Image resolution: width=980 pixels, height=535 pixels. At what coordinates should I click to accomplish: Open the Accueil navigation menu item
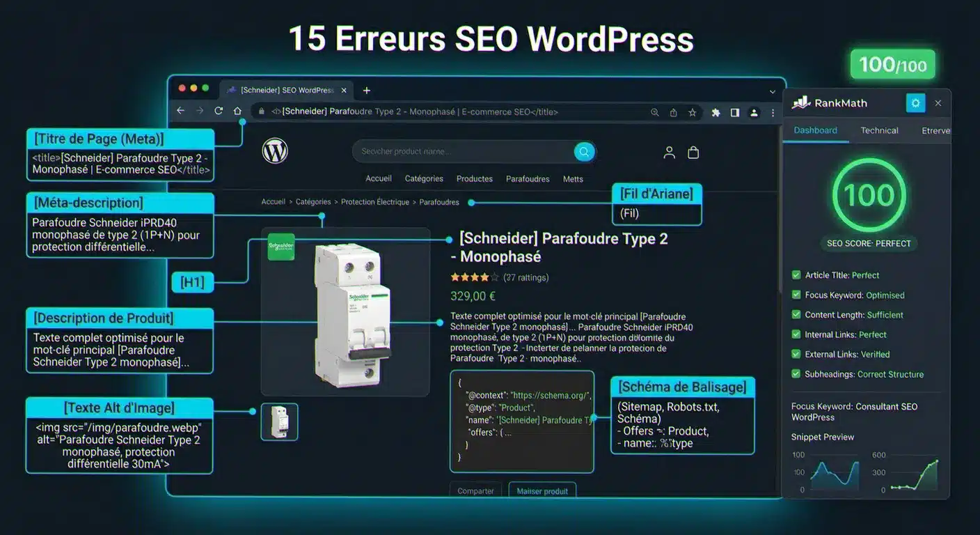click(x=379, y=179)
